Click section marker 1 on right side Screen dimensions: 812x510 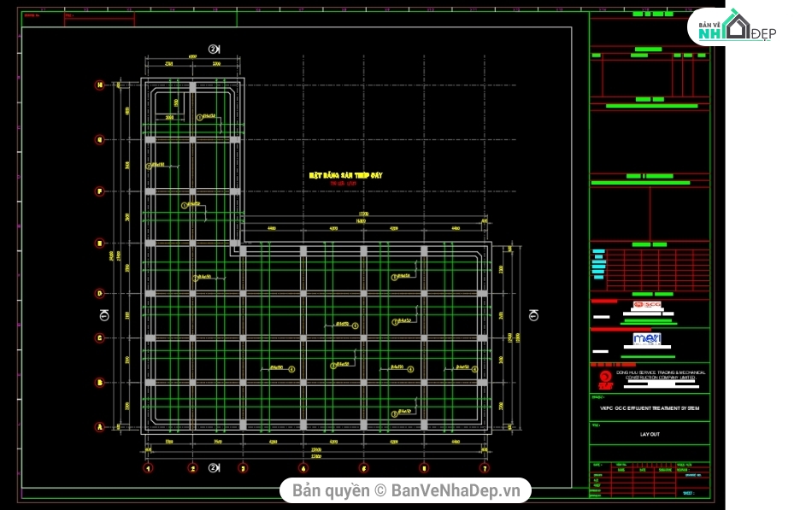tap(534, 315)
